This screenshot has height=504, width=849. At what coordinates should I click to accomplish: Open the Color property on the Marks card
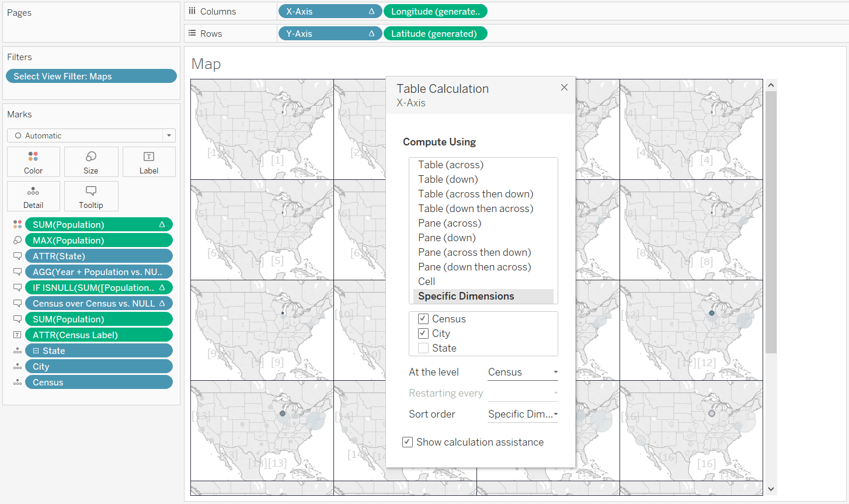33,161
